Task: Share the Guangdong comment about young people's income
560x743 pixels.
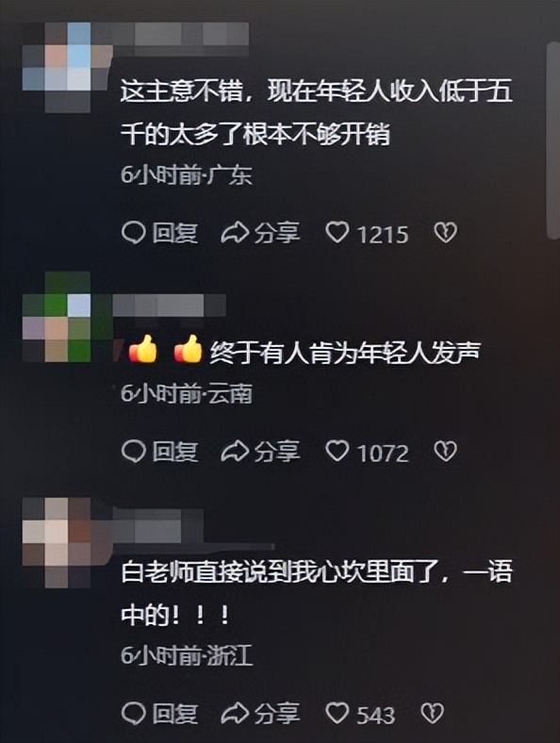Action: [260, 233]
